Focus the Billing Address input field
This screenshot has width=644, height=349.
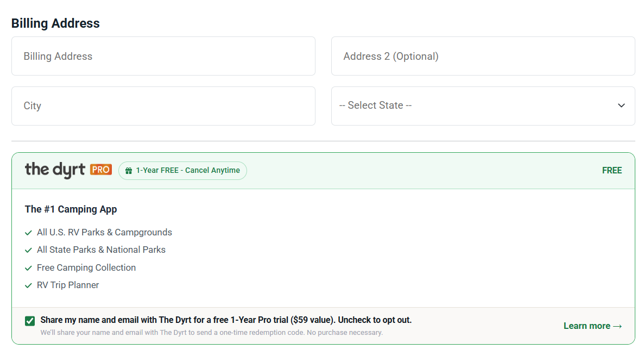coord(163,56)
